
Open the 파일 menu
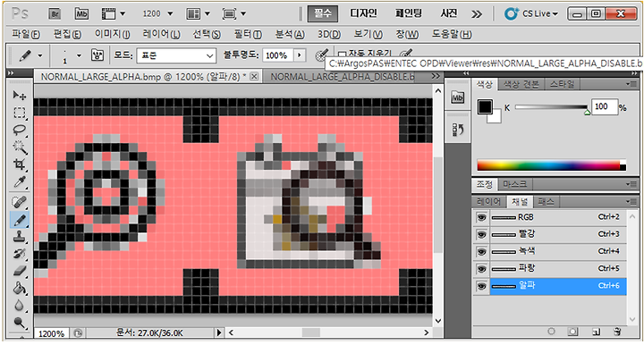coord(26,34)
